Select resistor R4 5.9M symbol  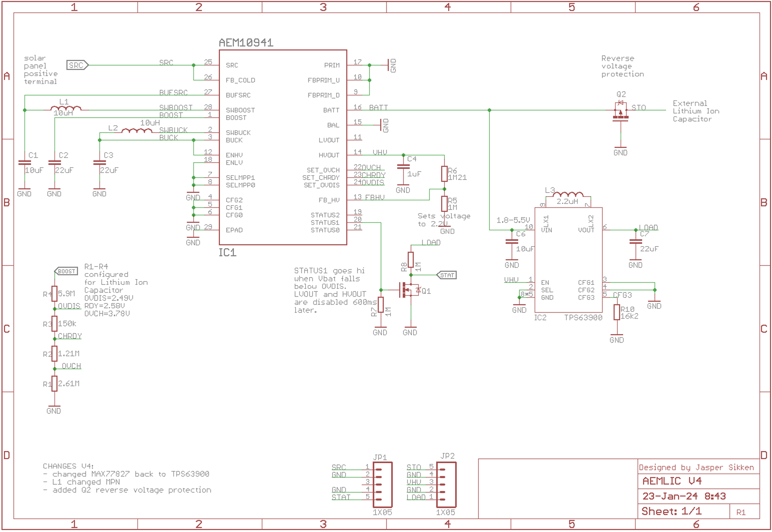click(55, 294)
